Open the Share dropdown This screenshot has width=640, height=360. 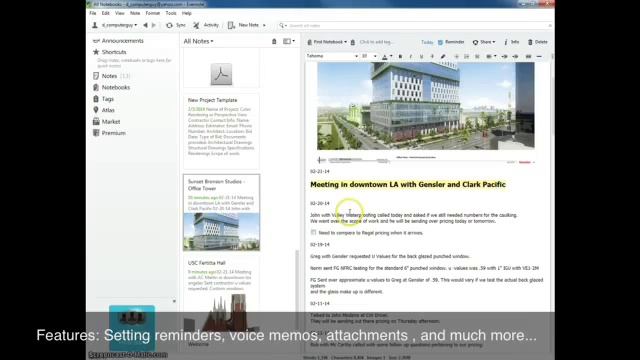(x=484, y=42)
